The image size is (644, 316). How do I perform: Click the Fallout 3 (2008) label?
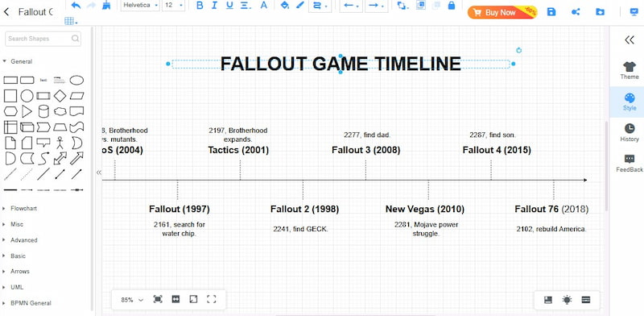coord(366,150)
